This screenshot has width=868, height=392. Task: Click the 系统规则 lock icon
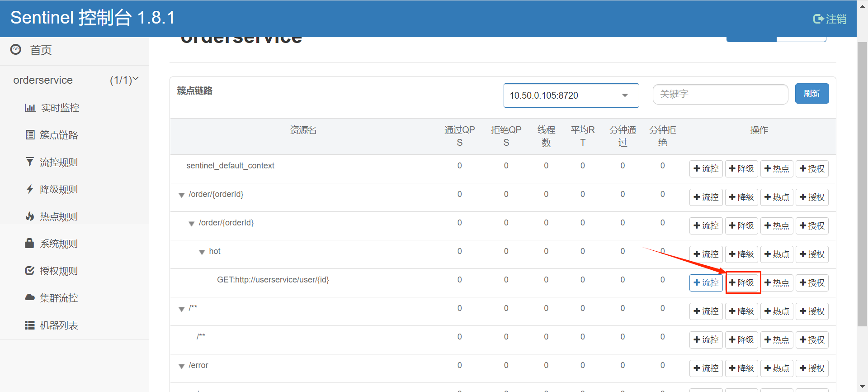29,243
